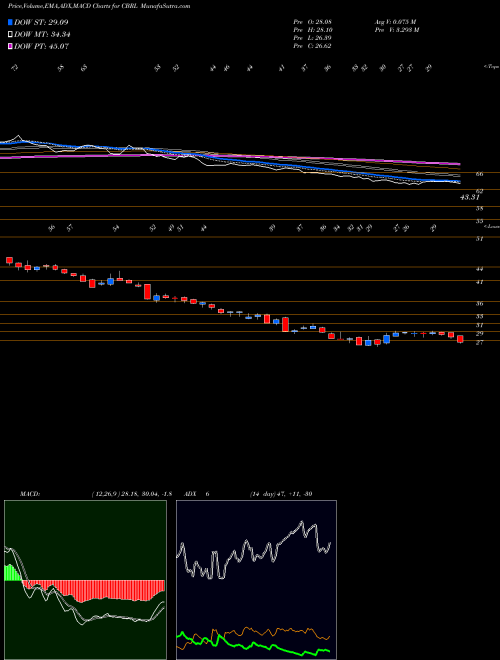The width and height of the screenshot is (500, 660).
Task: Click the Pre O: 28.08 value
Action: click(312, 22)
